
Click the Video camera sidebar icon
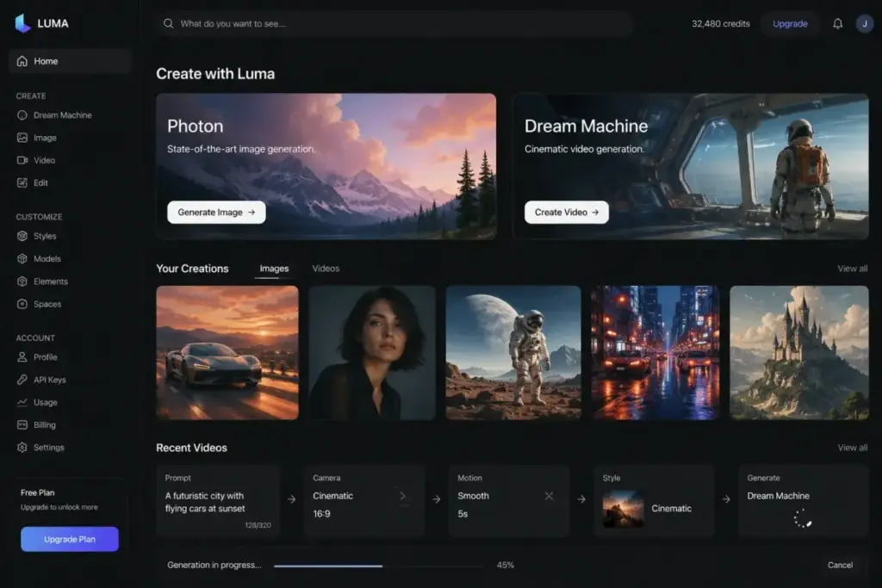pyautogui.click(x=22, y=160)
